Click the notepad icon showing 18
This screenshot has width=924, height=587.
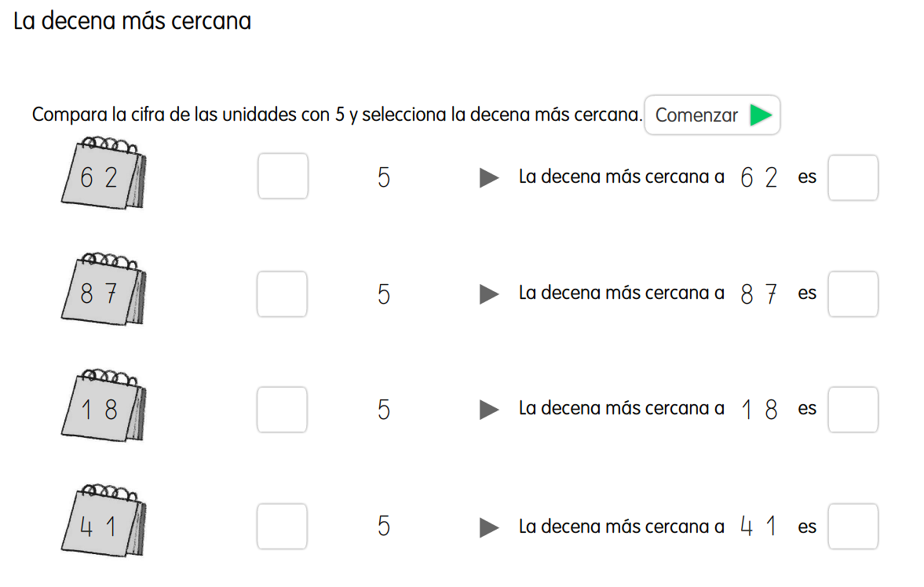(103, 408)
